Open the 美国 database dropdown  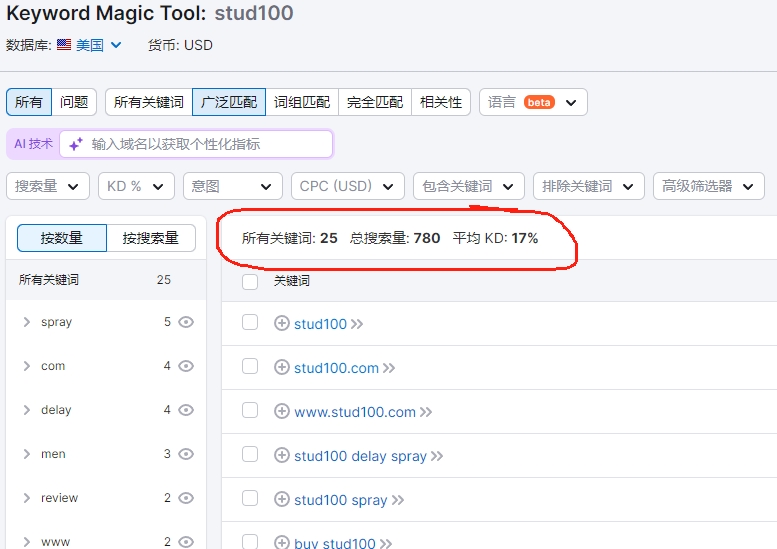pyautogui.click(x=99, y=45)
